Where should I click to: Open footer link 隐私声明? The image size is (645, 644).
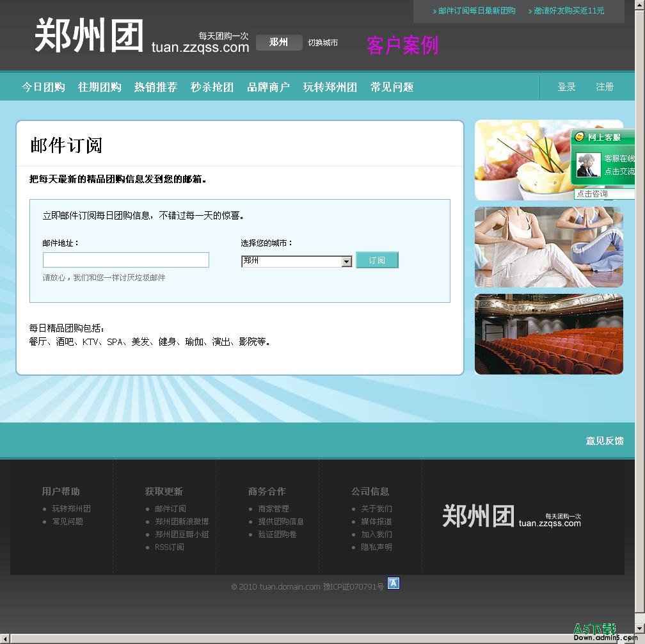376,547
